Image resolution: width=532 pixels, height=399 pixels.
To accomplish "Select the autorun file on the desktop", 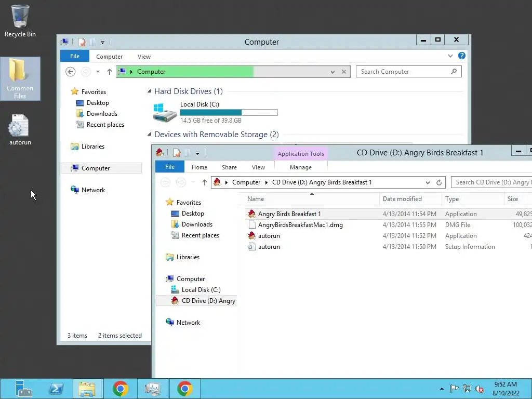I will coord(20,130).
